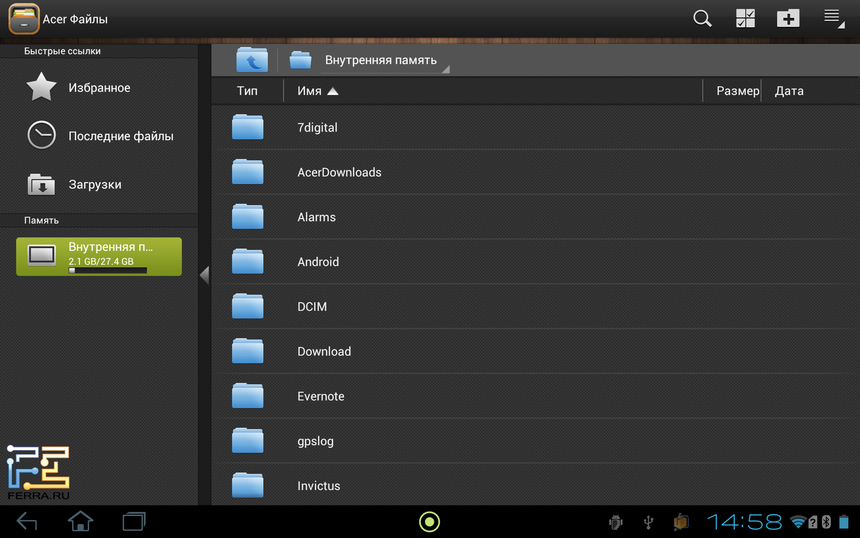Open the Android debug notification icon
The width and height of the screenshot is (860, 538).
click(x=616, y=522)
